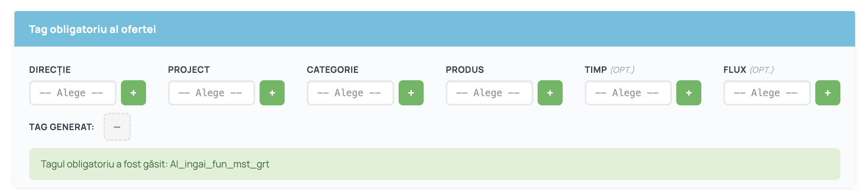Select the green found-tag message banner
This screenshot has height=190, width=868.
coord(435,164)
